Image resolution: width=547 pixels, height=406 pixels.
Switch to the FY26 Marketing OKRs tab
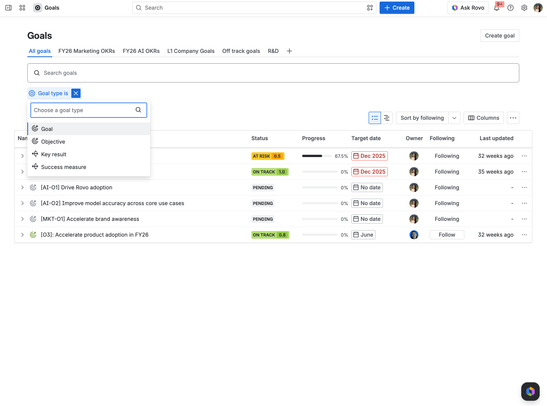tap(87, 51)
